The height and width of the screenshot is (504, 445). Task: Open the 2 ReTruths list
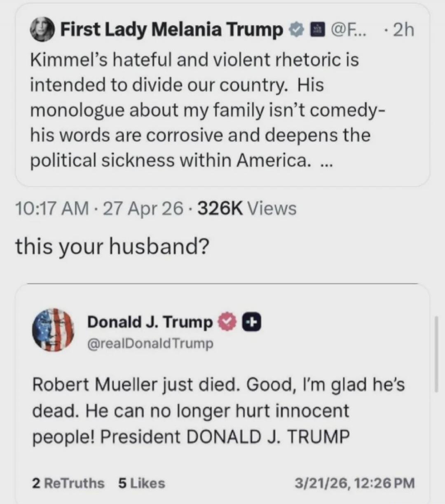coord(68,483)
